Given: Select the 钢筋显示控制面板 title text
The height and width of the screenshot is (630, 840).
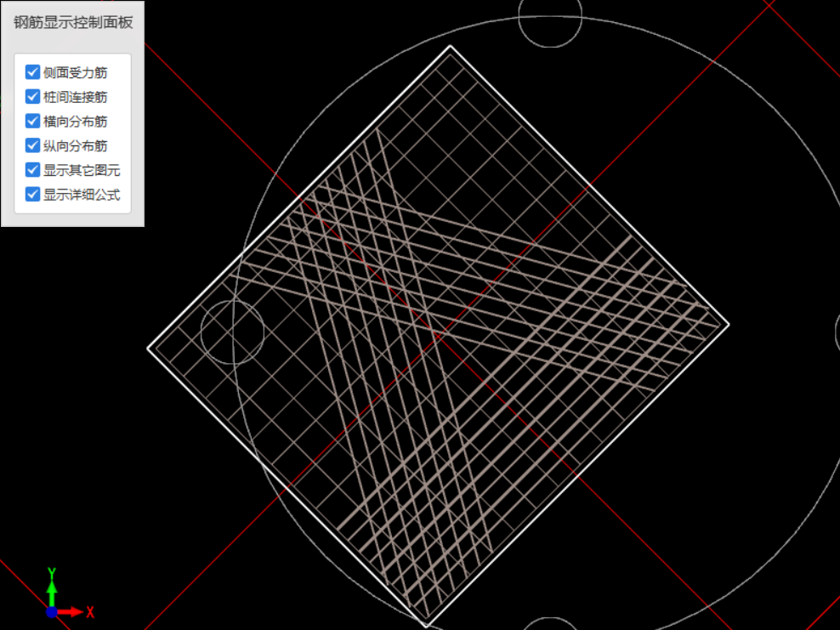Looking at the screenshot, I should point(73,22).
